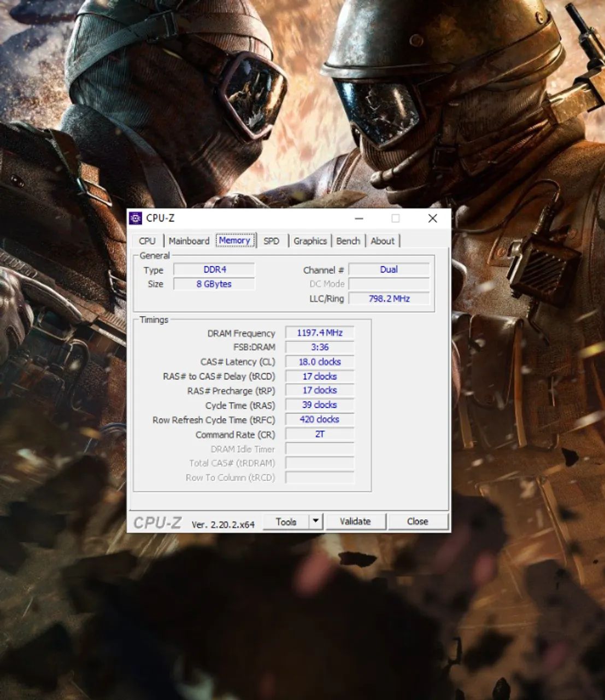Go to the SPD tab
The image size is (605, 700).
[271, 241]
